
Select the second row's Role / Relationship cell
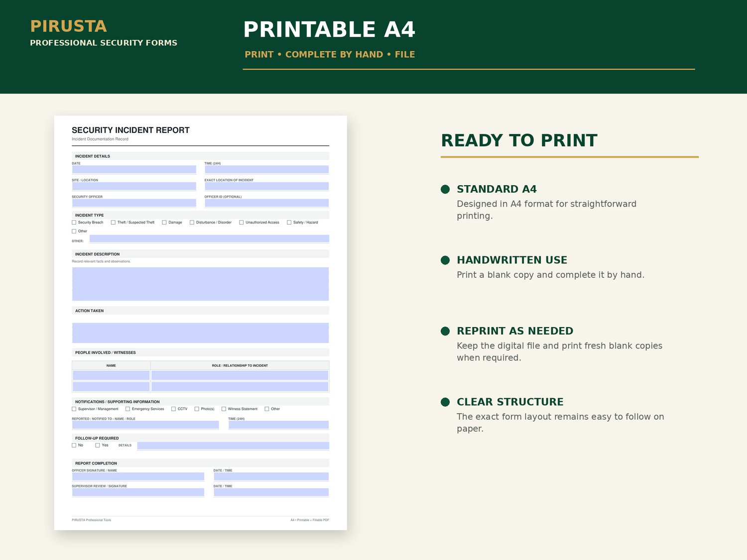pyautogui.click(x=240, y=386)
